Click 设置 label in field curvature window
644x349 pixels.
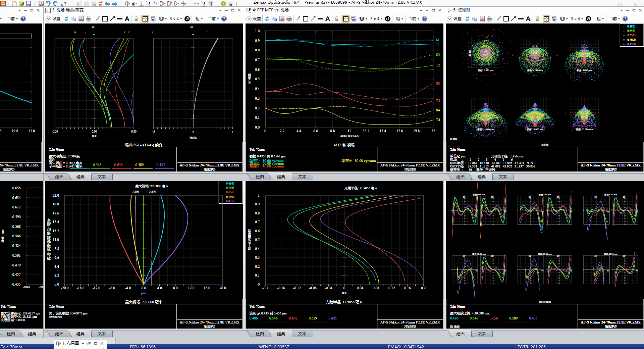[x=56, y=19]
